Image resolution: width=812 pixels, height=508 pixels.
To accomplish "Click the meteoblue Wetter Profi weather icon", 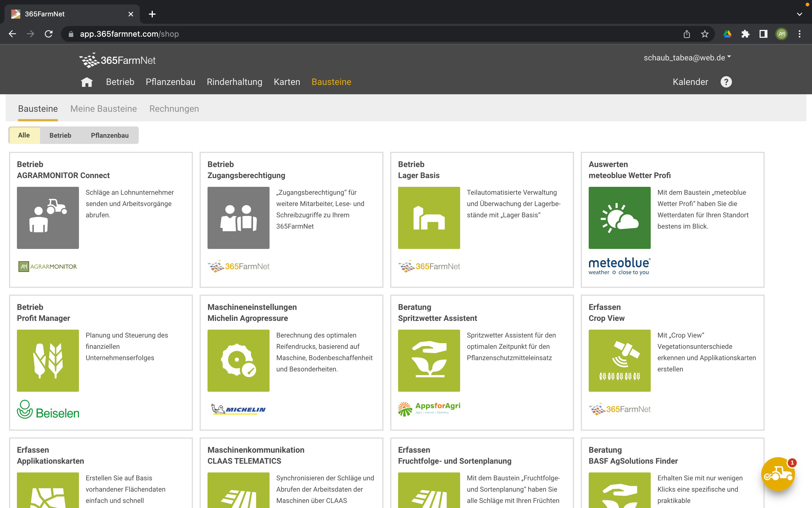I will point(620,218).
